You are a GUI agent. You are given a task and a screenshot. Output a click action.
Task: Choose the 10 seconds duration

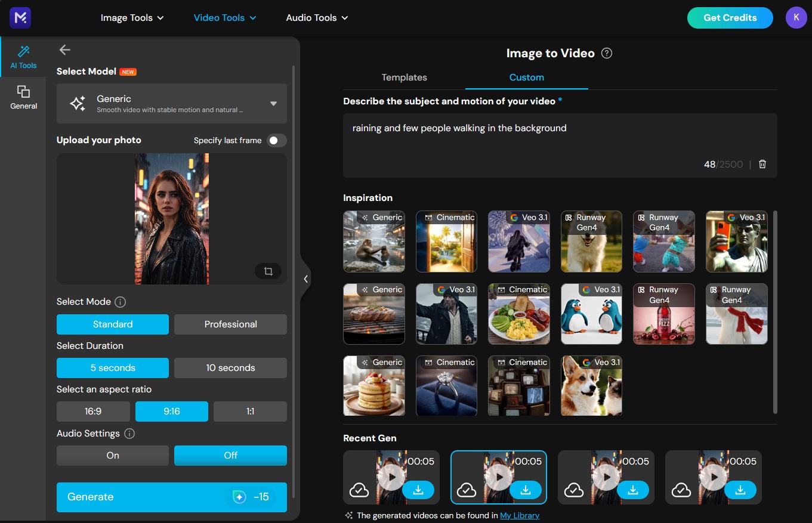coord(230,368)
